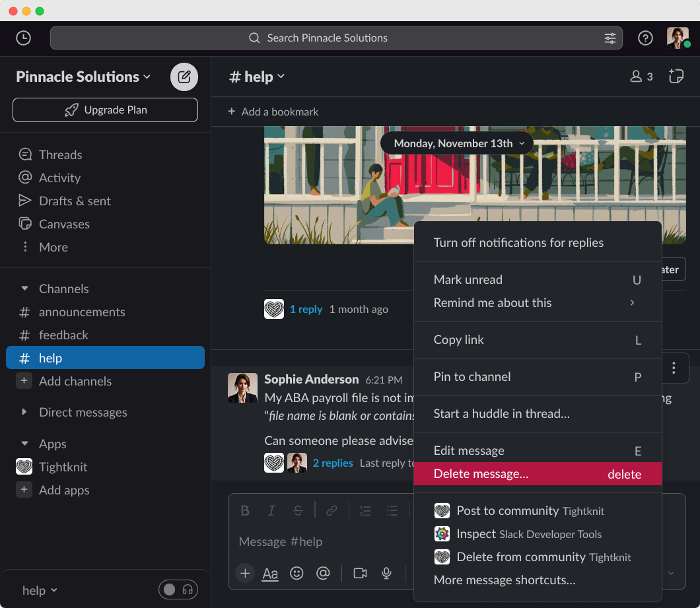Image resolution: width=700 pixels, height=608 pixels.
Task: Click the plus attach button in composer
Action: (245, 573)
